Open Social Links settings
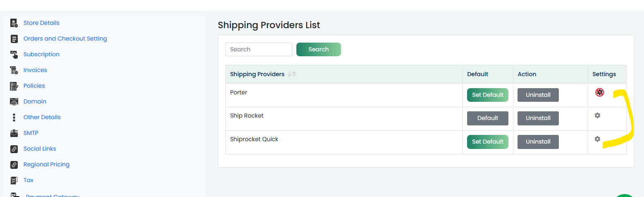The height and width of the screenshot is (197, 644). click(x=40, y=149)
